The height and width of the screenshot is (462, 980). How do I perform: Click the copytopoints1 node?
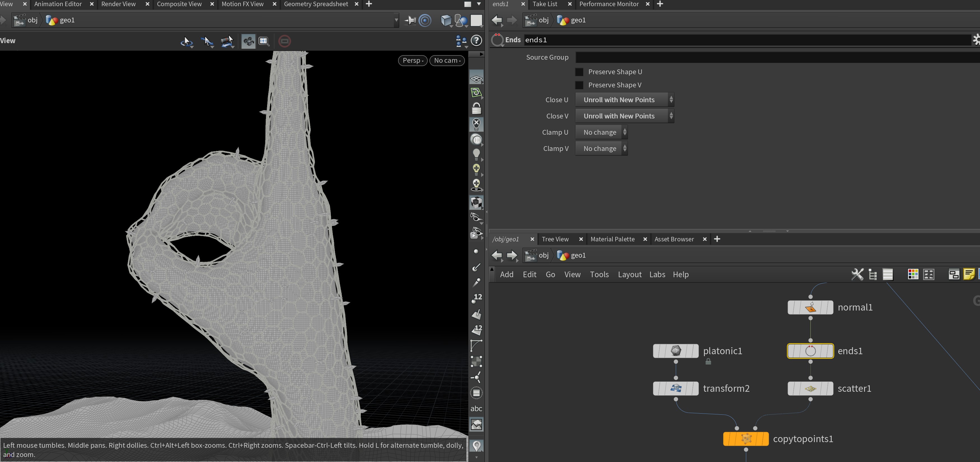pyautogui.click(x=746, y=439)
